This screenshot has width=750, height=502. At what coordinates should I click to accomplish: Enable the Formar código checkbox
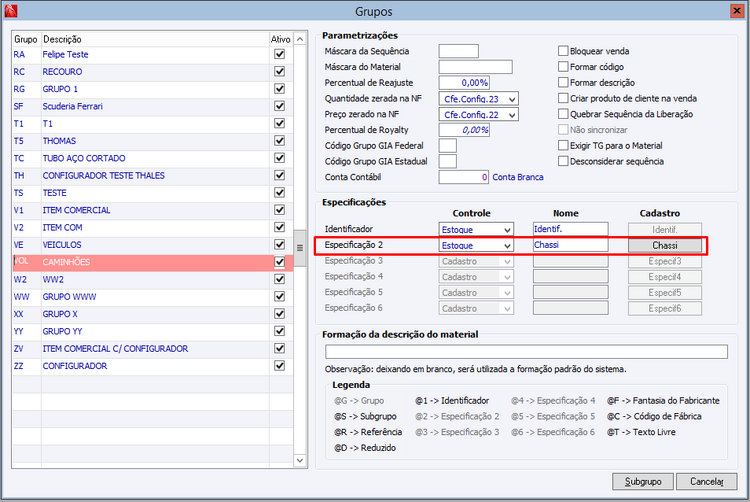[563, 66]
